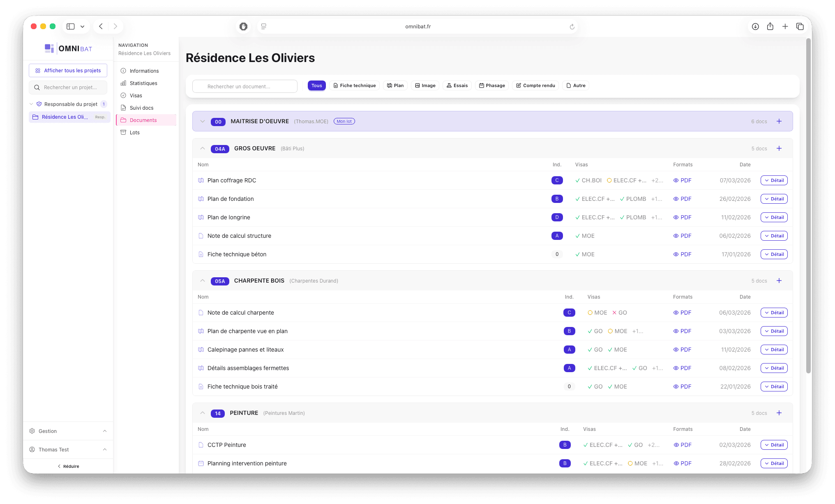The height and width of the screenshot is (504, 835).
Task: Reload the omnibat.fr page
Action: pyautogui.click(x=572, y=26)
